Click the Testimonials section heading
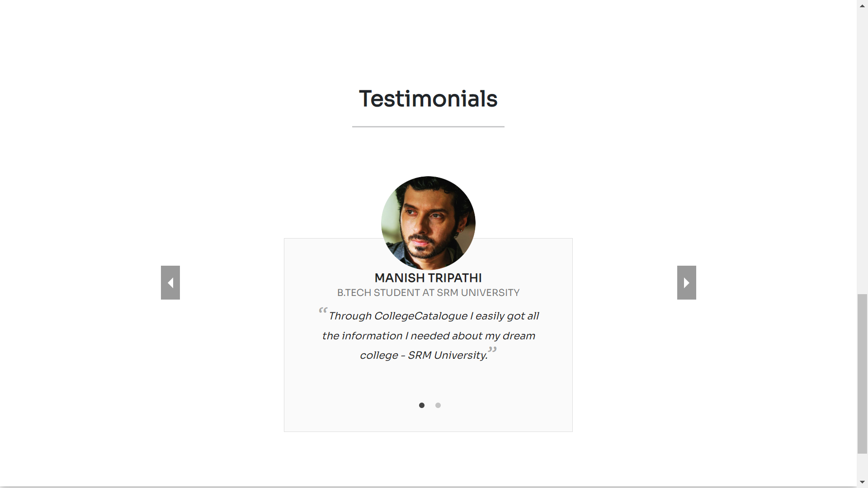Screen dimensions: 868x488 (428, 99)
